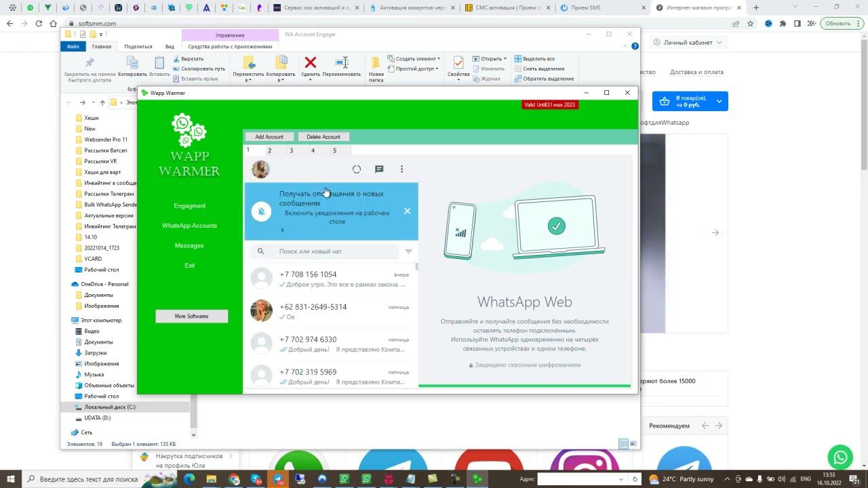Click Вырезать scissors in Explorer ribbon

coord(188,59)
